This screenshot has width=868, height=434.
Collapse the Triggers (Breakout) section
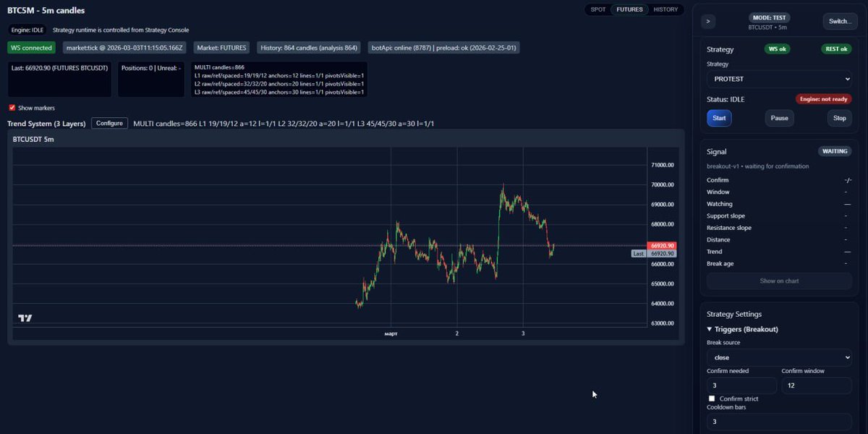coord(742,329)
